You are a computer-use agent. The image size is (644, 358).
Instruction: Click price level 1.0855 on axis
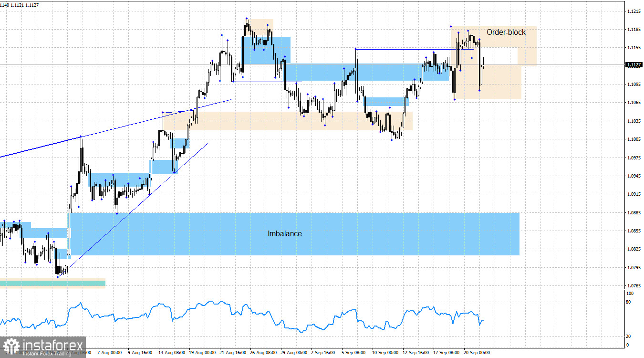pos(634,231)
